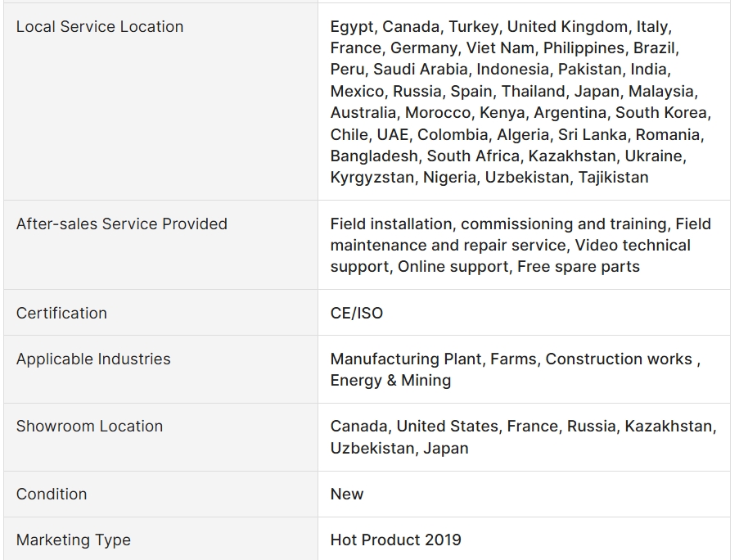Click the Condition row label
The width and height of the screenshot is (739, 560).
coord(52,494)
